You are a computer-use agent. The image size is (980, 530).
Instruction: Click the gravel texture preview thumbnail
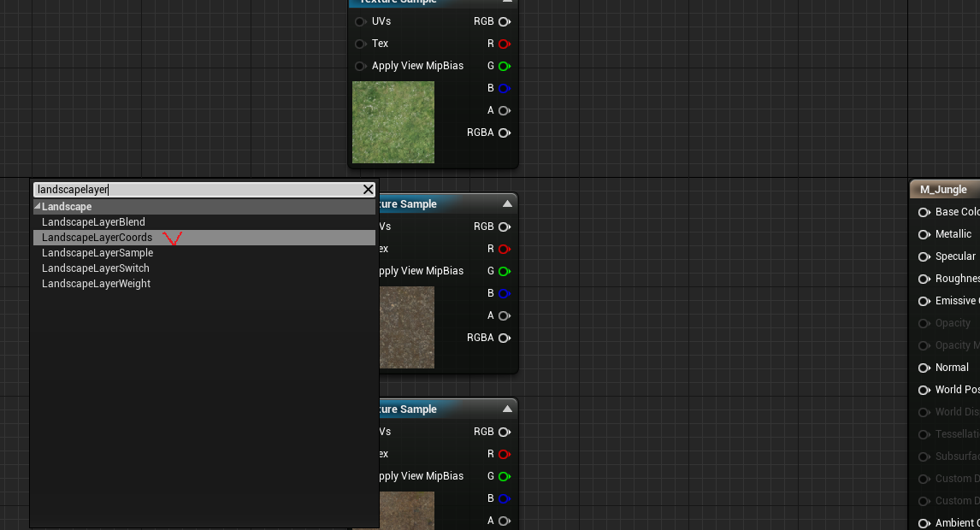pos(407,327)
